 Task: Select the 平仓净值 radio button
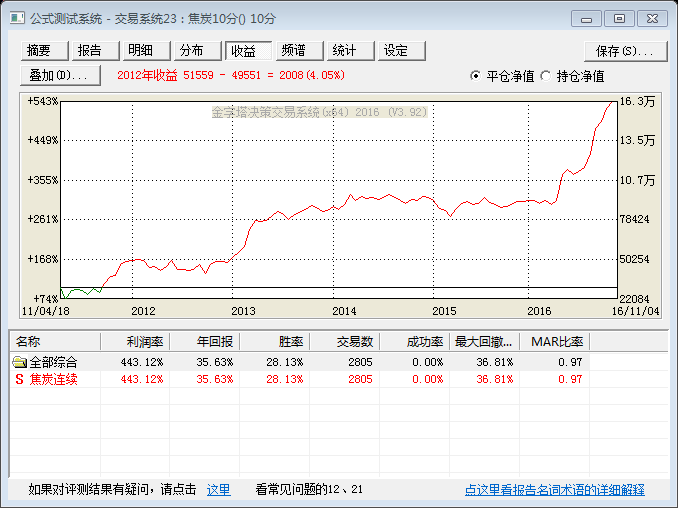tap(476, 76)
